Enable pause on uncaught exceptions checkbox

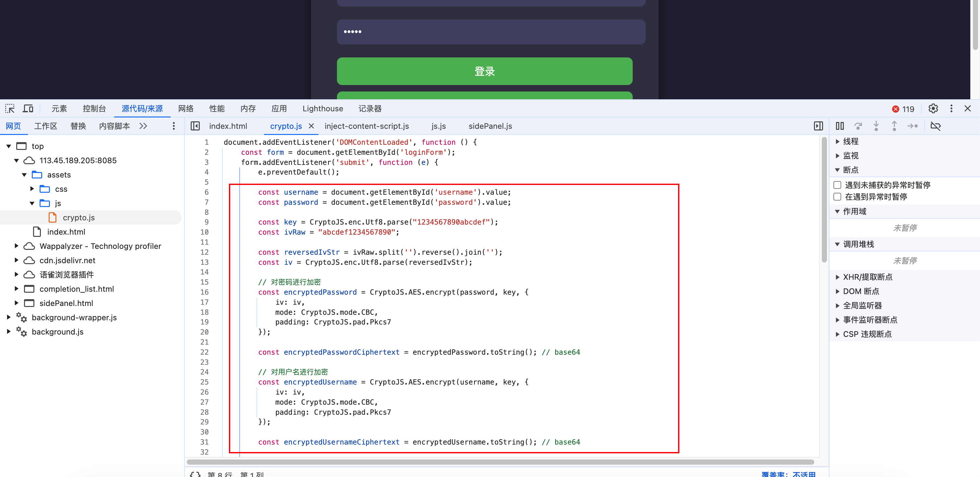click(837, 185)
